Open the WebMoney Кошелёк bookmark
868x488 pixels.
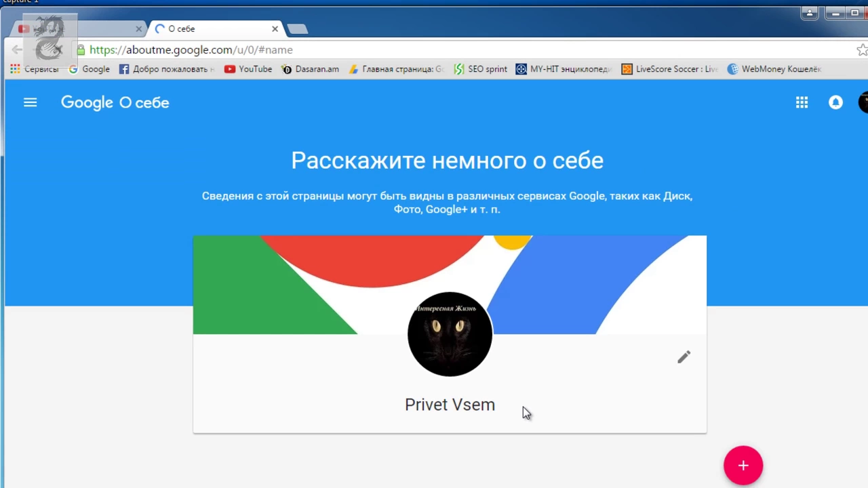tap(774, 69)
